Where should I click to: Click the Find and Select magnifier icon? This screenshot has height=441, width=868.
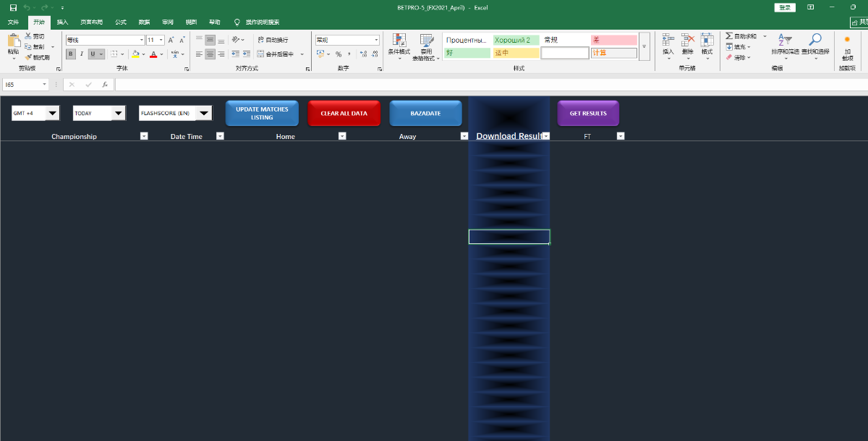(x=815, y=41)
